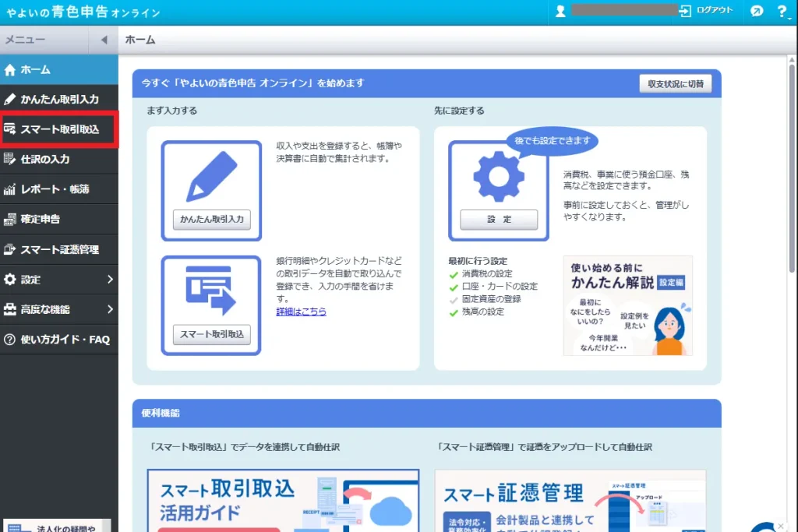Viewport: 798px width, 532px height.
Task: Open the chat support icon in the header
Action: [757, 11]
